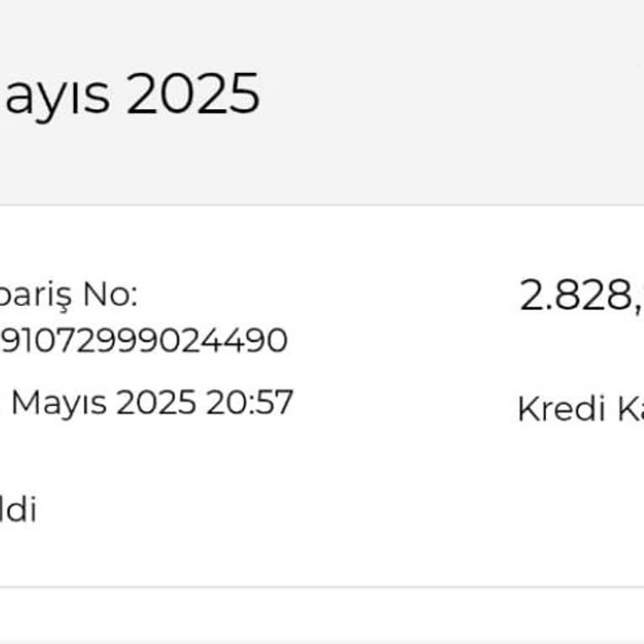Click the divider line under the gray header
The image size is (644, 644).
point(322,205)
